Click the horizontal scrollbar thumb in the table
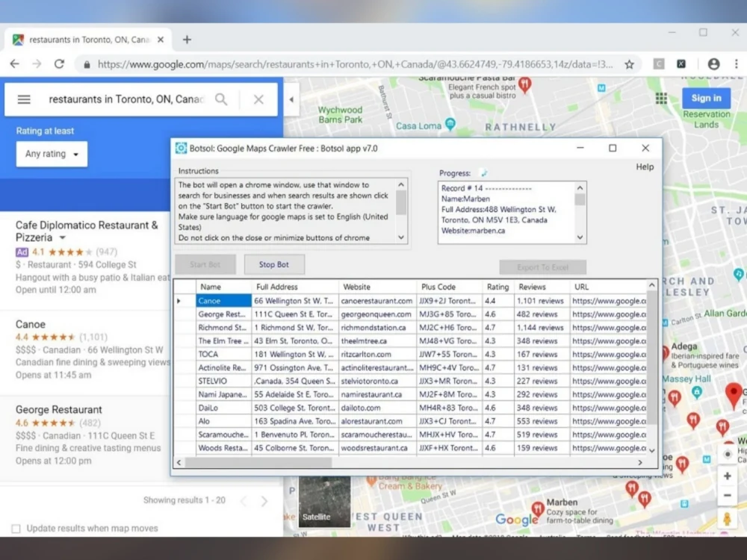 click(258, 462)
